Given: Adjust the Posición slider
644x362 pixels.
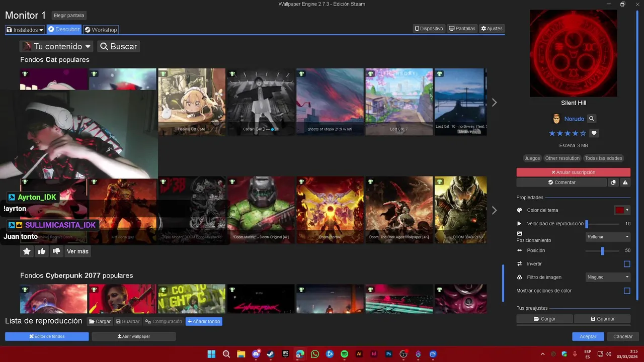Looking at the screenshot, I should (602, 250).
